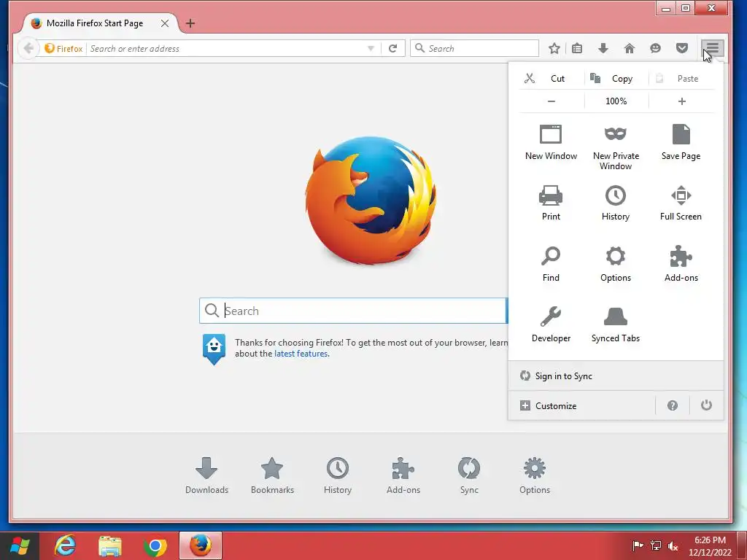This screenshot has width=747, height=560.
Task: Open History from the menu panel
Action: [x=616, y=203]
